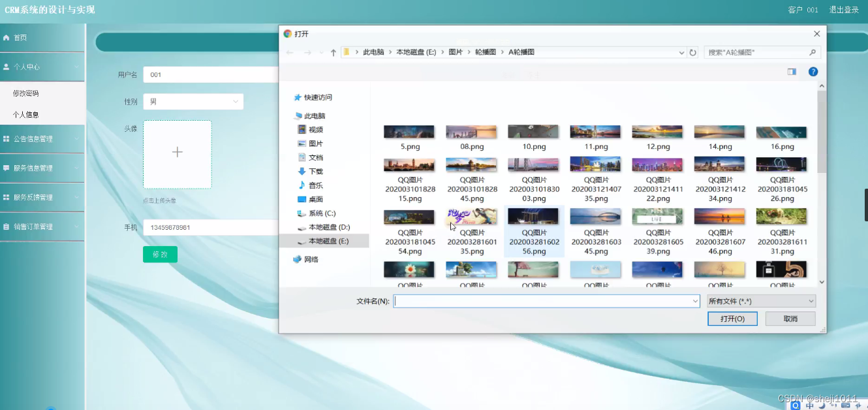Toggle the preview pane icon in the dialog toolbar

click(x=791, y=72)
